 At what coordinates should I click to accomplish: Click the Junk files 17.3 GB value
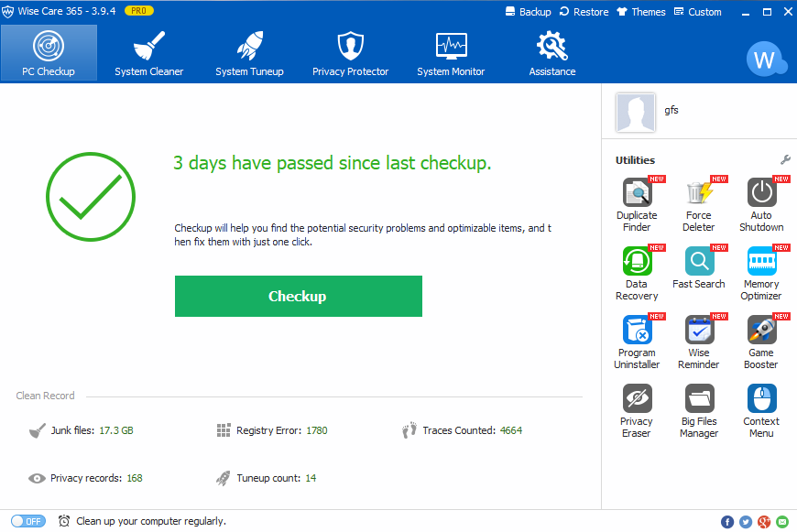coord(116,430)
